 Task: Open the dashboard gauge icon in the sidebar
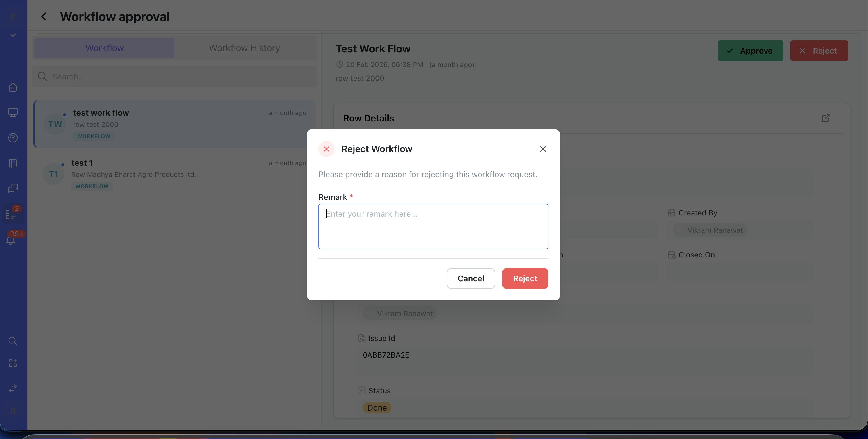pyautogui.click(x=13, y=138)
